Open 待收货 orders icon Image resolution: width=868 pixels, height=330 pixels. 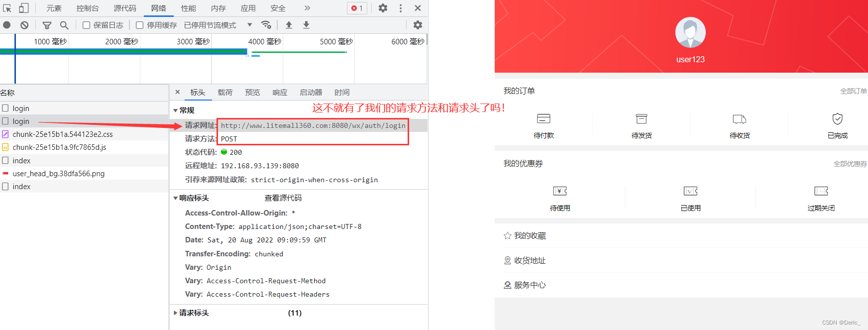point(740,119)
